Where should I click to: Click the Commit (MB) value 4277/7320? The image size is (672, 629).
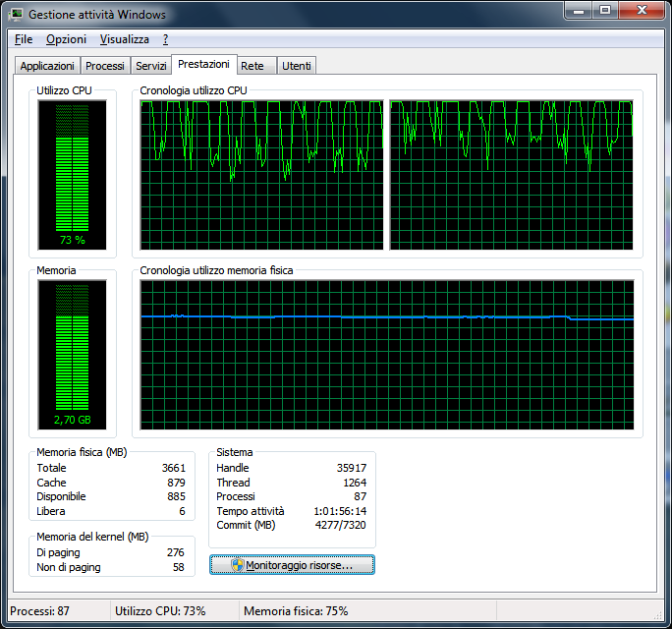340,525
